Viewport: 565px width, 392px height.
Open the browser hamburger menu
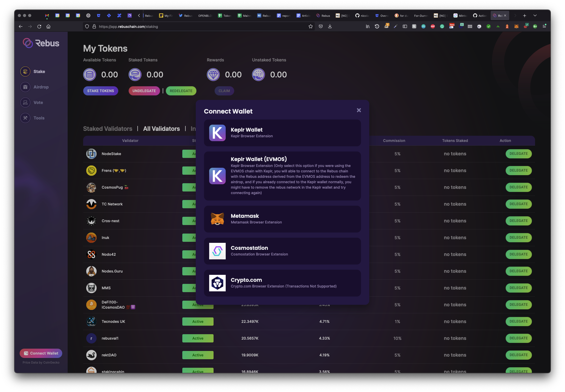(x=544, y=26)
